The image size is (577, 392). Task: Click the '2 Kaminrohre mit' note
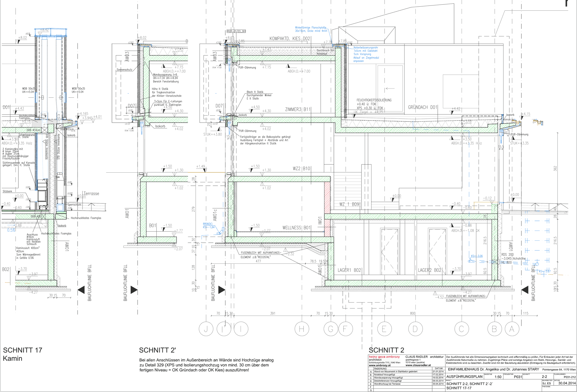pyautogui.click(x=13, y=149)
